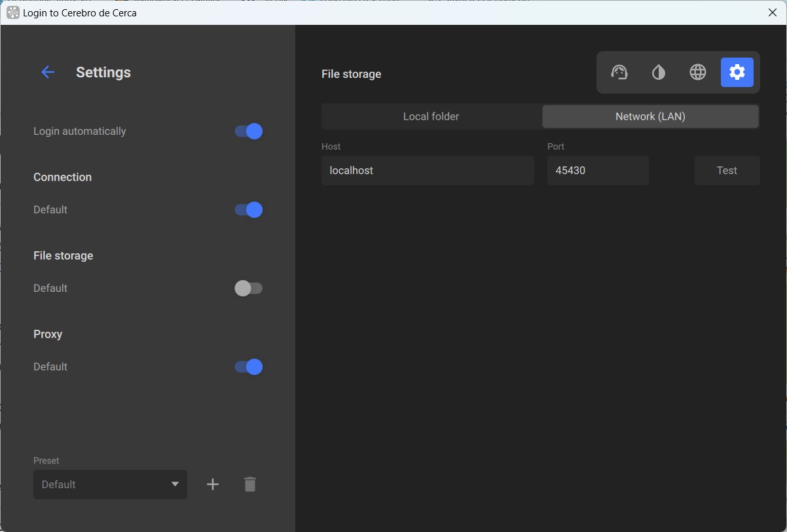Click the Port field label

(556, 147)
